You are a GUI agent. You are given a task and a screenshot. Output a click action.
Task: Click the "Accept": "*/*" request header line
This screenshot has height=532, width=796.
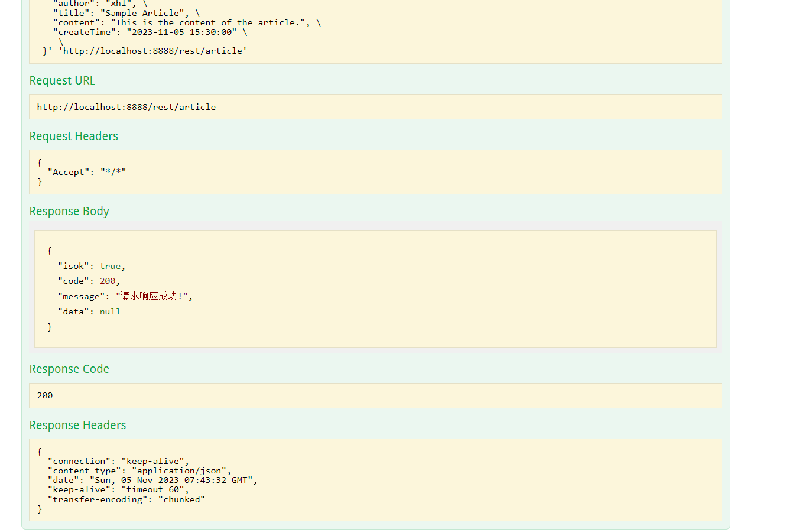[x=87, y=172]
